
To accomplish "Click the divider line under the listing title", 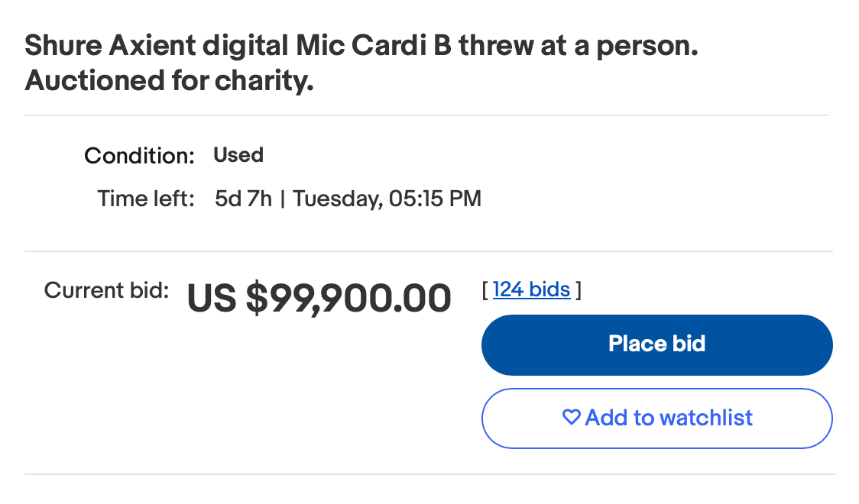I will click(426, 115).
